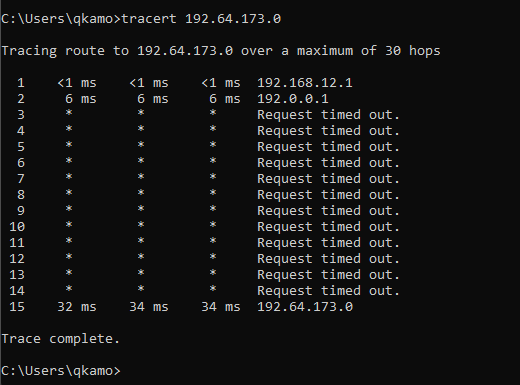Click the 'Trace complete.' message

[x=61, y=339]
